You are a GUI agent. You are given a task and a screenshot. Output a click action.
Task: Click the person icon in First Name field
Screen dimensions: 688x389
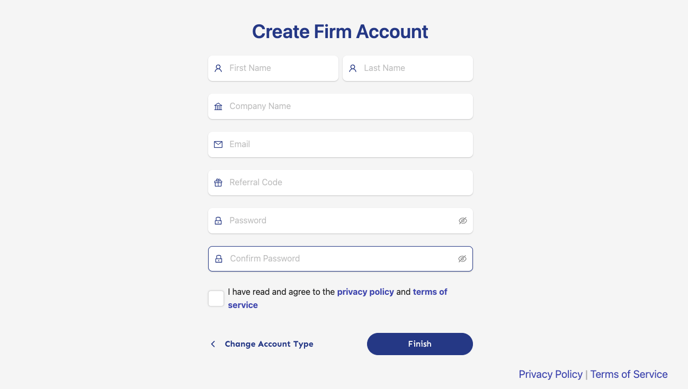pos(218,68)
